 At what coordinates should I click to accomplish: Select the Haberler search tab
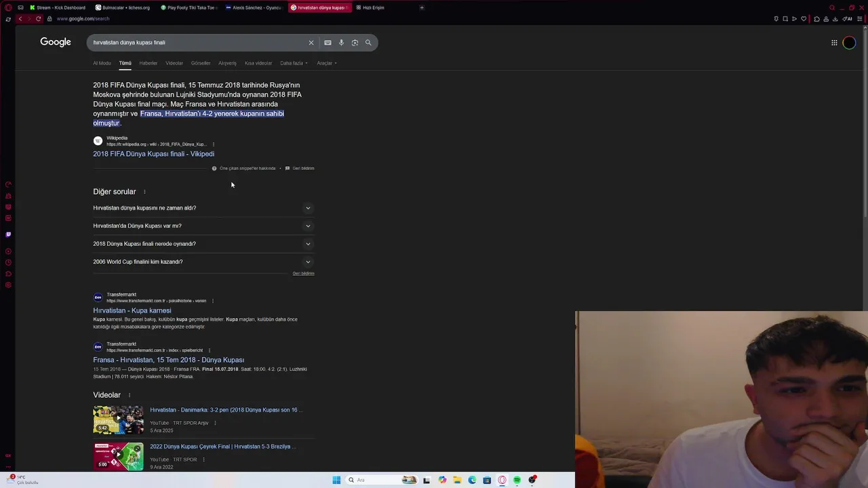tap(149, 63)
